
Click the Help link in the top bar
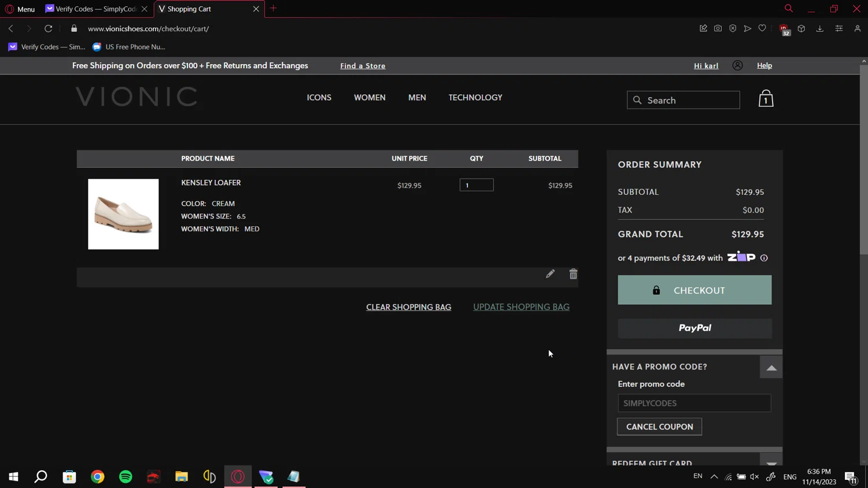(x=764, y=65)
